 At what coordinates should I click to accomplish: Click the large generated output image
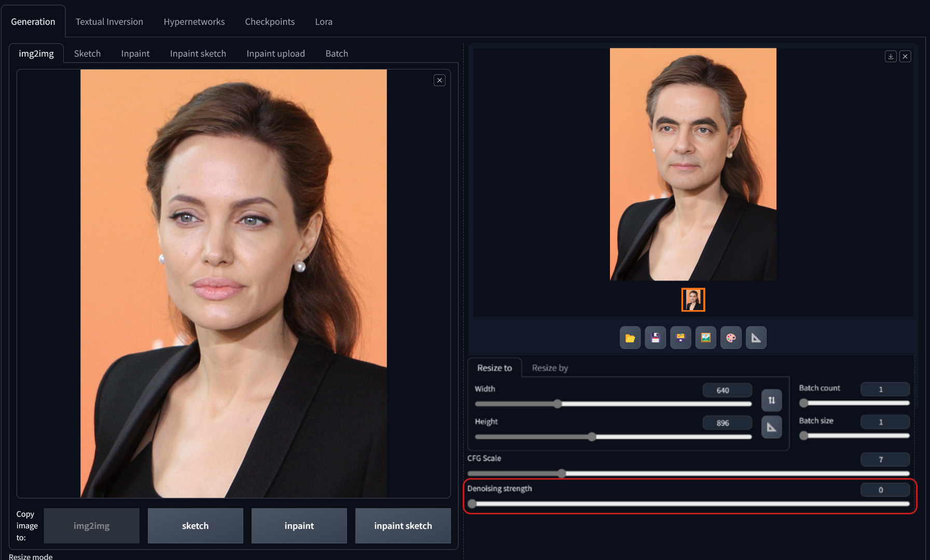[693, 164]
